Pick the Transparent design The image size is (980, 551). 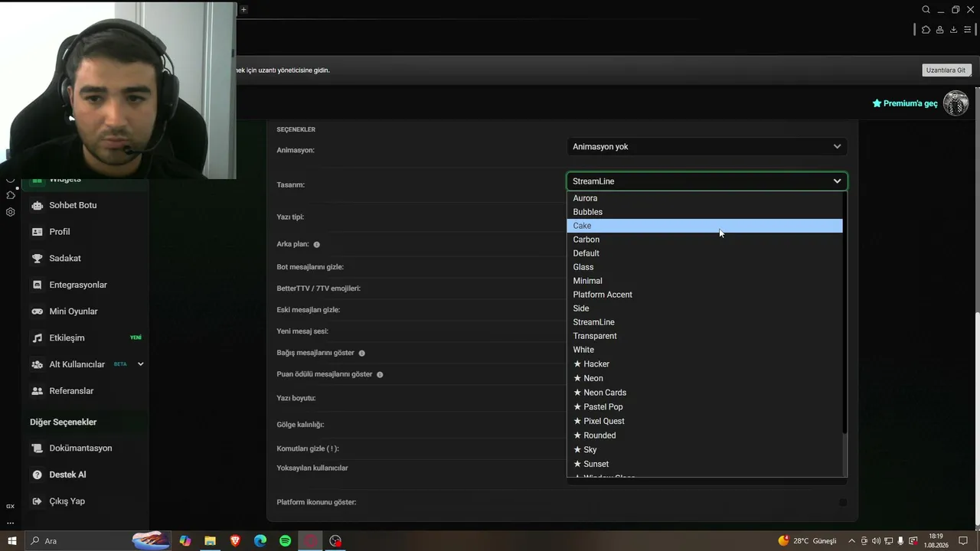point(704,336)
